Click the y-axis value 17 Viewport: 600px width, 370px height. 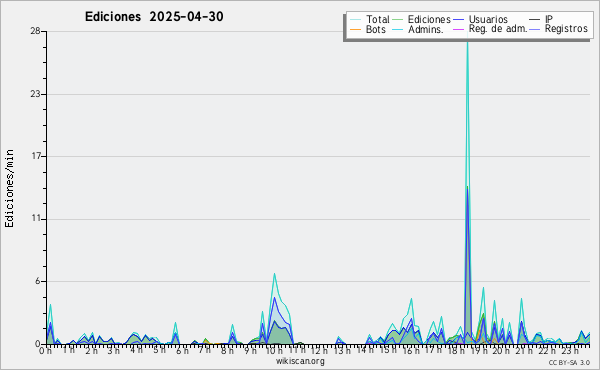point(36,156)
